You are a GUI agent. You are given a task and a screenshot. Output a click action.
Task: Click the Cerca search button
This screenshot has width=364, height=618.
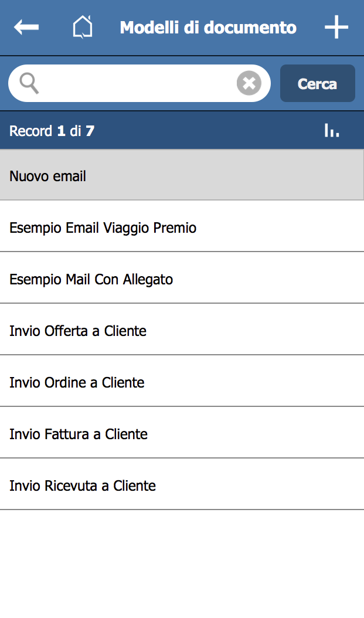(318, 83)
